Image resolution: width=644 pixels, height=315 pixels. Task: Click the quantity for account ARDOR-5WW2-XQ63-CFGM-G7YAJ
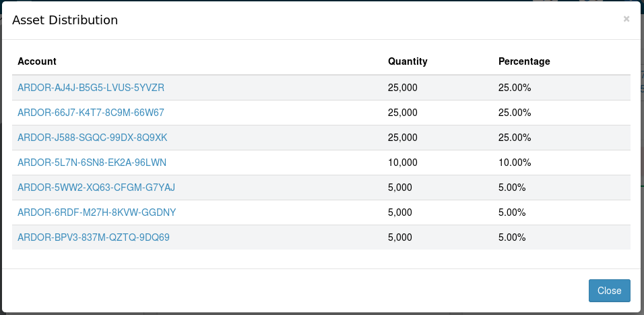pos(400,188)
